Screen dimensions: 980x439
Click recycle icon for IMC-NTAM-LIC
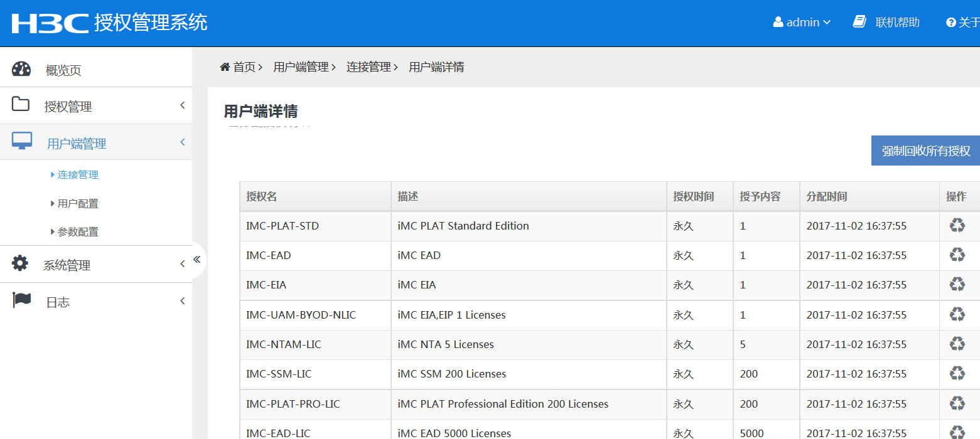(x=957, y=344)
